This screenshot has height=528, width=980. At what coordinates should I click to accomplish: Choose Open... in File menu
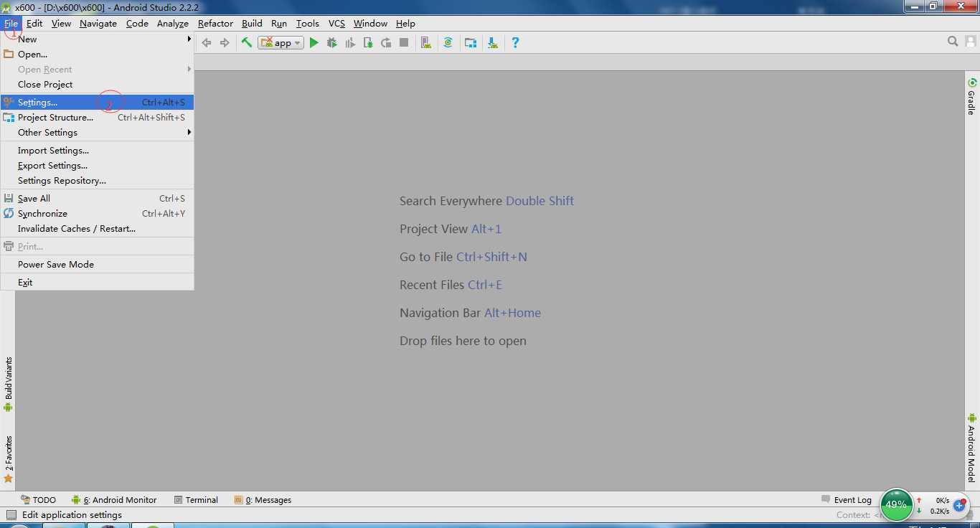(97, 55)
